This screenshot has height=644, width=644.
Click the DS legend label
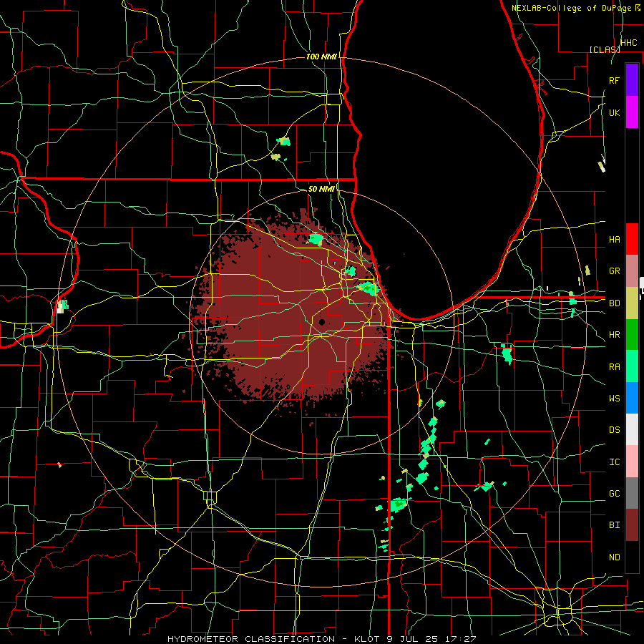point(615,429)
